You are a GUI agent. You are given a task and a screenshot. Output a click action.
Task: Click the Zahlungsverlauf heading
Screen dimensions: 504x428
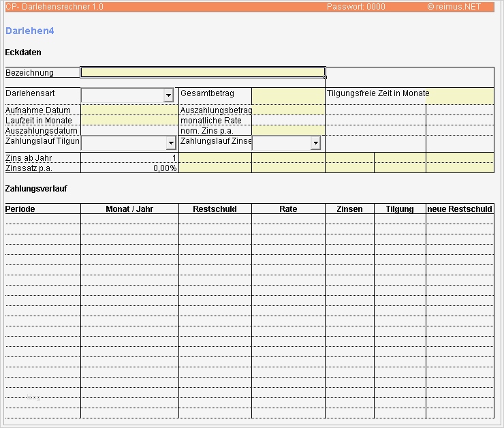click(36, 189)
